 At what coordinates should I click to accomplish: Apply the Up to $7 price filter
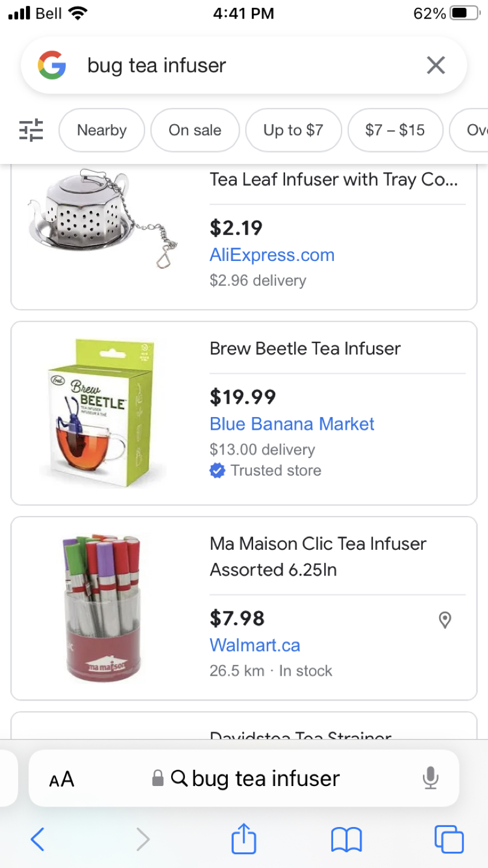coord(293,130)
